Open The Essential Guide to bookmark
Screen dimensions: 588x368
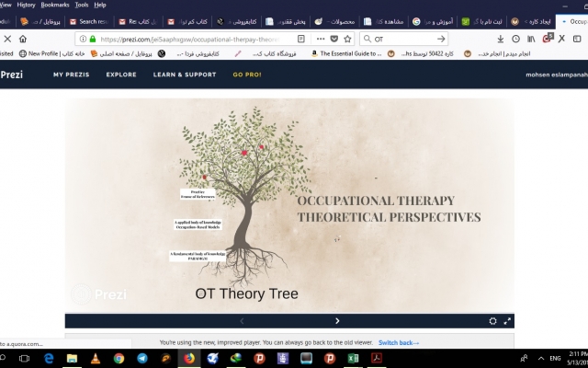coord(346,53)
